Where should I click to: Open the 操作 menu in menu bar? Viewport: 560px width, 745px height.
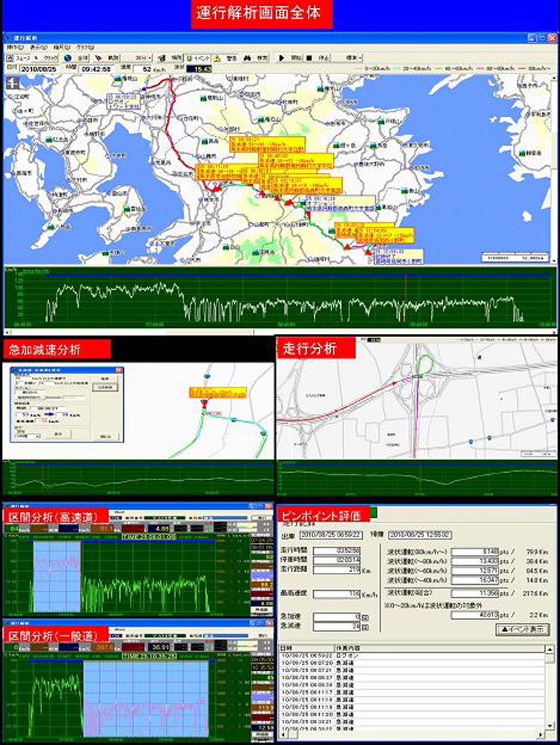[x=14, y=47]
